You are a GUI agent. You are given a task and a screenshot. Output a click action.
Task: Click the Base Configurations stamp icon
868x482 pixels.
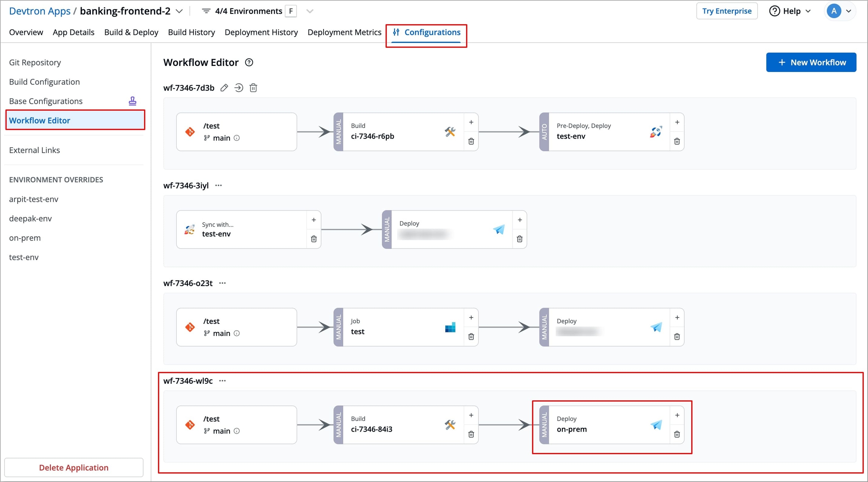click(x=132, y=101)
